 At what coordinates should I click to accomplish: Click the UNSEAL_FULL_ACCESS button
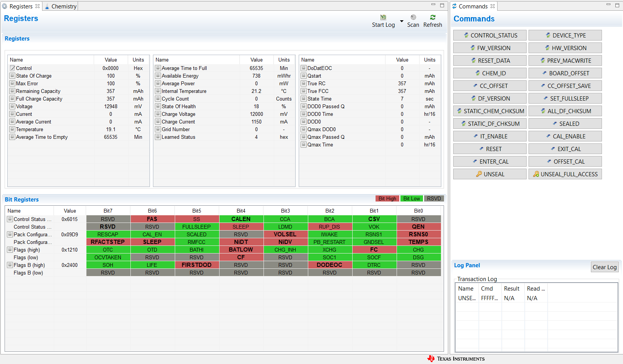(x=565, y=174)
